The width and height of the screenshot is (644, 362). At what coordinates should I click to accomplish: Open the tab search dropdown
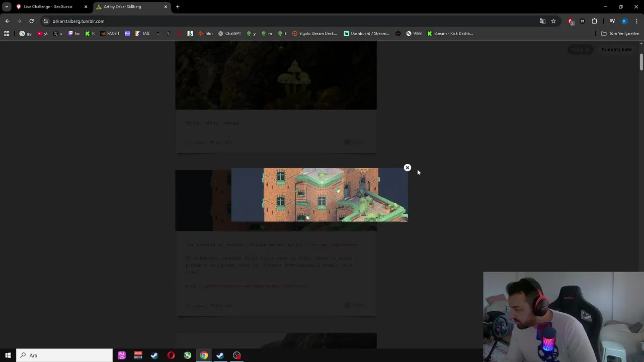pyautogui.click(x=7, y=7)
